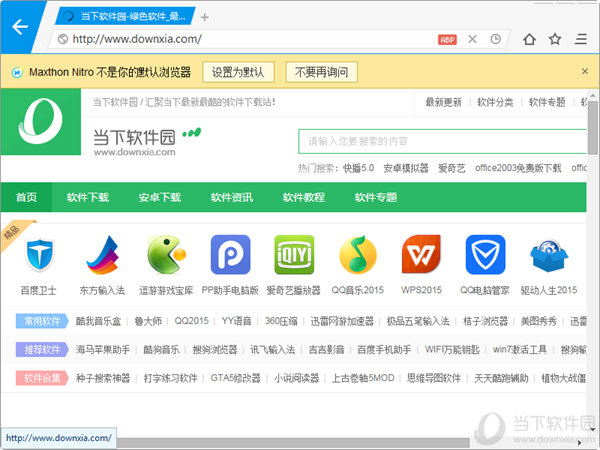The height and width of the screenshot is (450, 600).
Task: Open 搜狗浏览器 link
Action: tap(215, 349)
